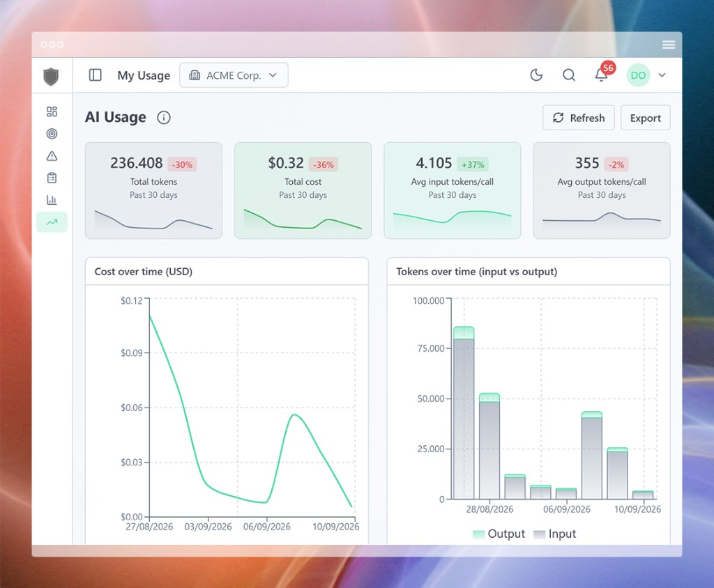Open the hamburger menu in window title bar
Image resolution: width=714 pixels, height=588 pixels.
point(669,45)
